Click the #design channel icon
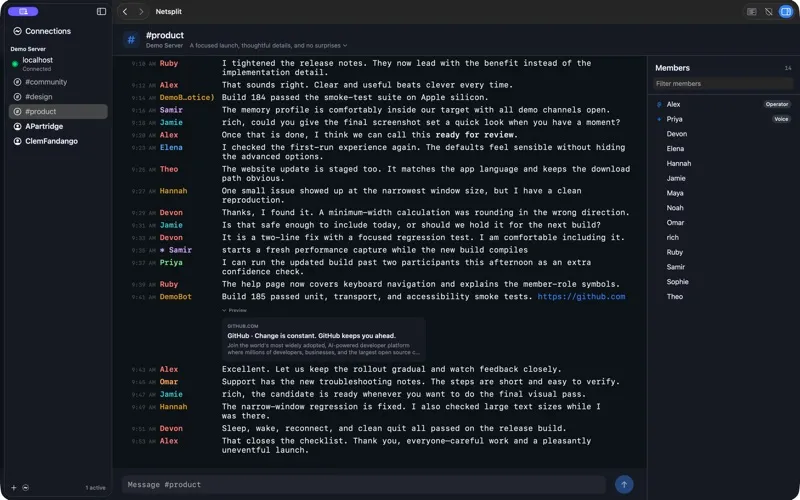Viewport: 800px width, 500px height. tap(17, 96)
